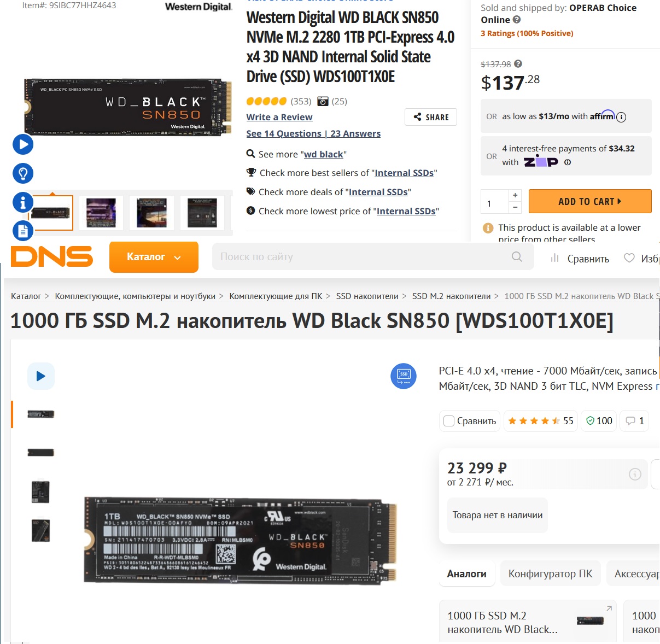This screenshot has width=660, height=644.
Task: Play the Newegg product video icon
Action: pos(23,144)
